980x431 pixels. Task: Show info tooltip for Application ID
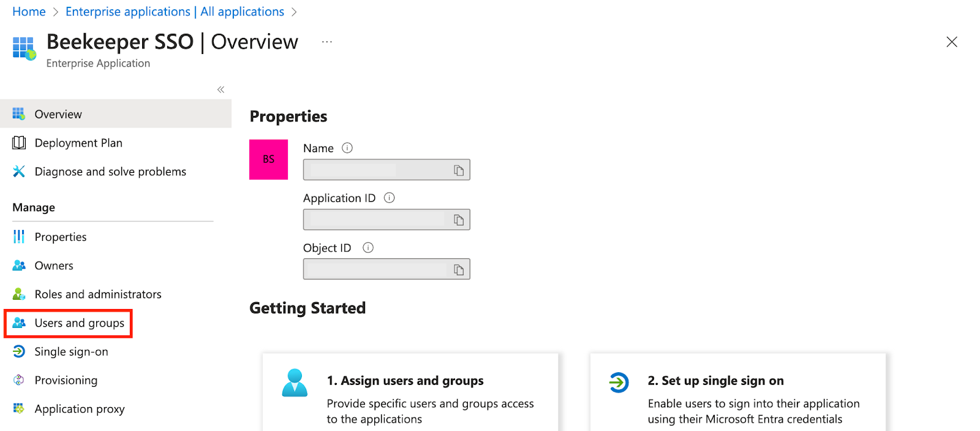click(389, 198)
